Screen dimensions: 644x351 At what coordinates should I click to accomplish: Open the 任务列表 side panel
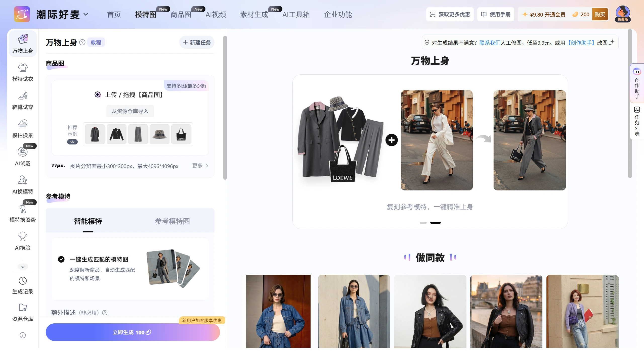pyautogui.click(x=637, y=121)
